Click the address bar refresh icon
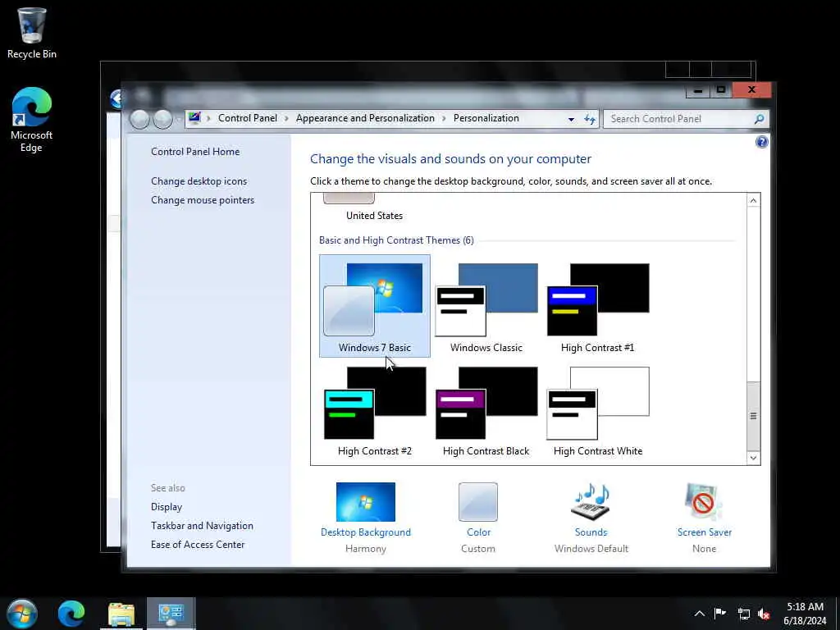This screenshot has width=840, height=630. click(x=590, y=119)
